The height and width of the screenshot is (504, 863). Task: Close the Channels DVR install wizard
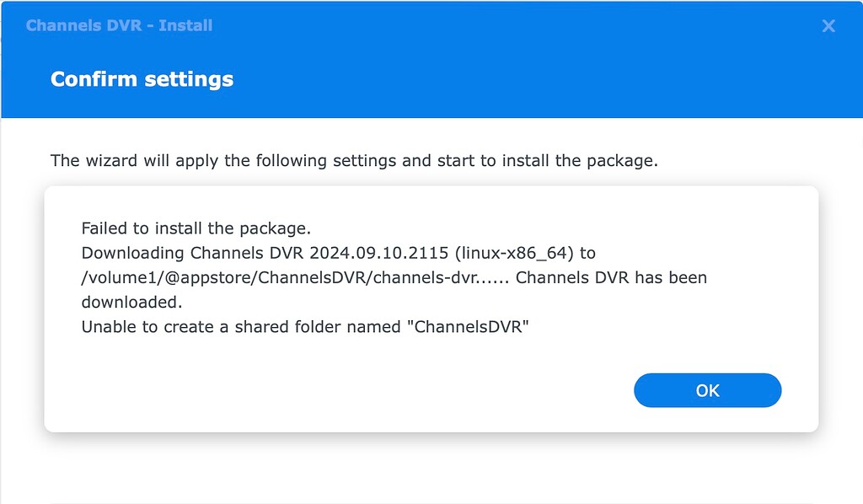click(x=828, y=25)
